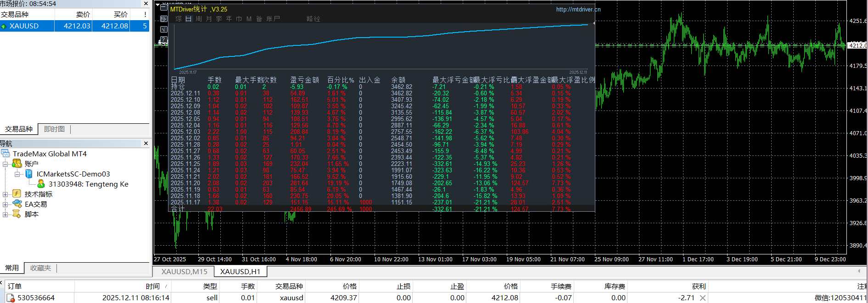
Task: Sort orders by 时间 column header
Action: (x=122, y=286)
